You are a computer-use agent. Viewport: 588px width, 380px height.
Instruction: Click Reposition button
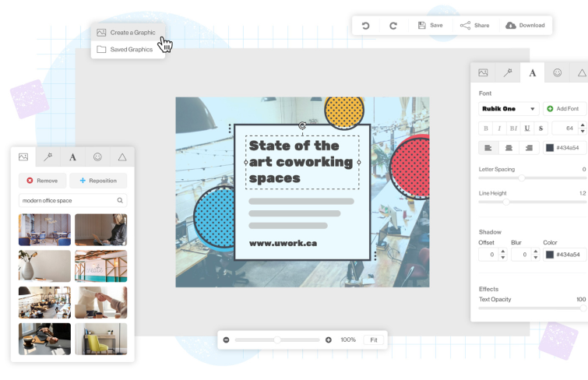[x=98, y=181]
